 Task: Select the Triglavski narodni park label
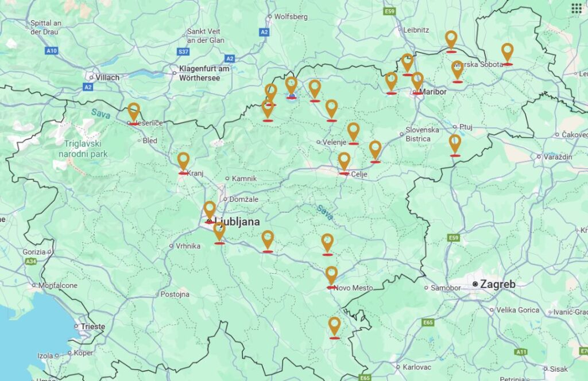83,149
